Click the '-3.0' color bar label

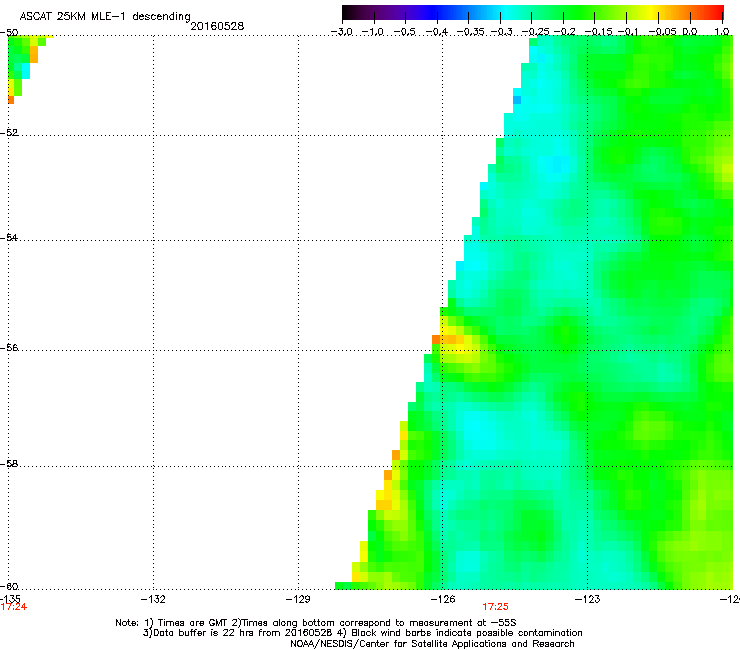click(x=342, y=32)
